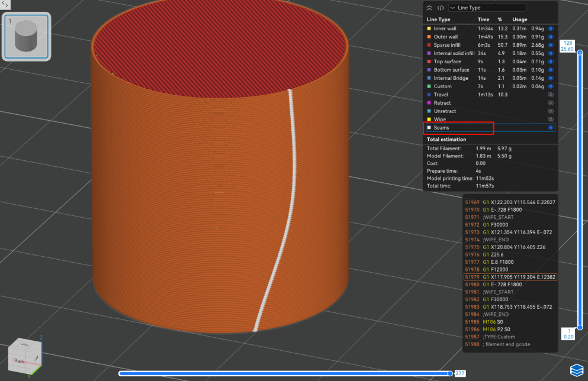Show Travel moves using eye icon
Image resolution: width=588 pixels, height=381 pixels.
pos(550,95)
